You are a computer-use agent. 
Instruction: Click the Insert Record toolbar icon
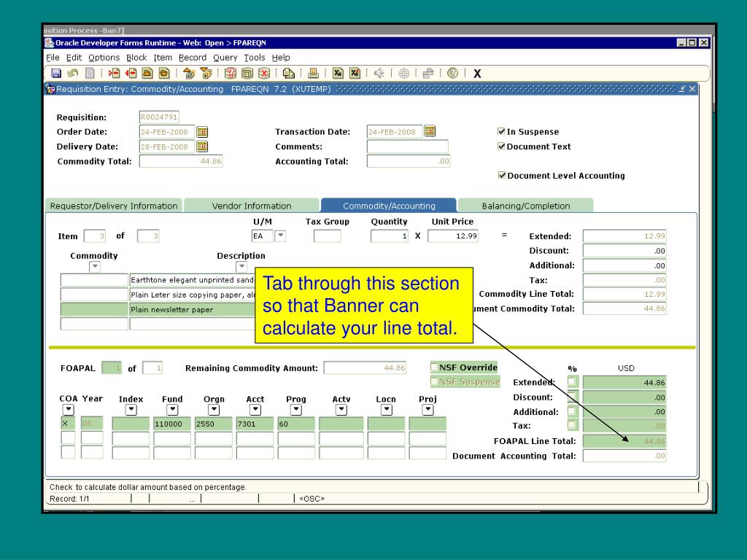coord(114,74)
